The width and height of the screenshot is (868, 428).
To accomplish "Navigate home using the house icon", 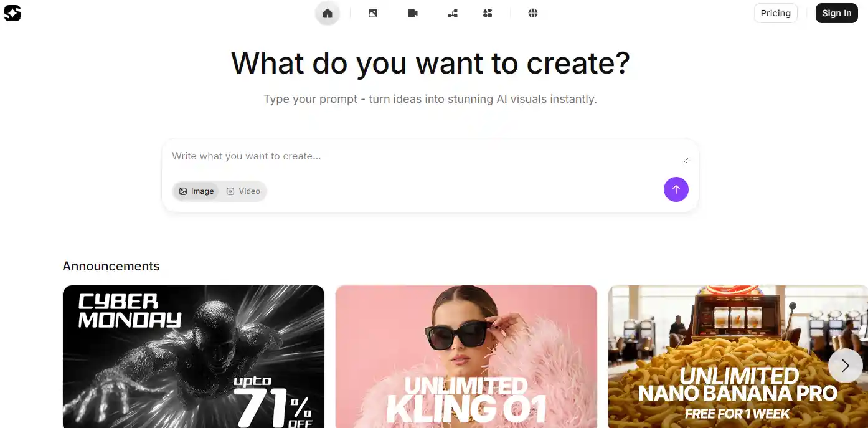I will point(328,13).
